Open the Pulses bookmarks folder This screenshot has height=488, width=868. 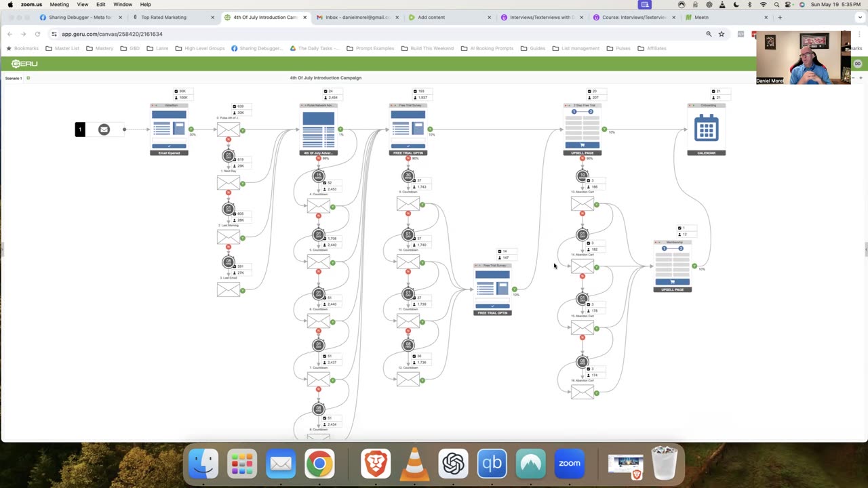pos(618,48)
